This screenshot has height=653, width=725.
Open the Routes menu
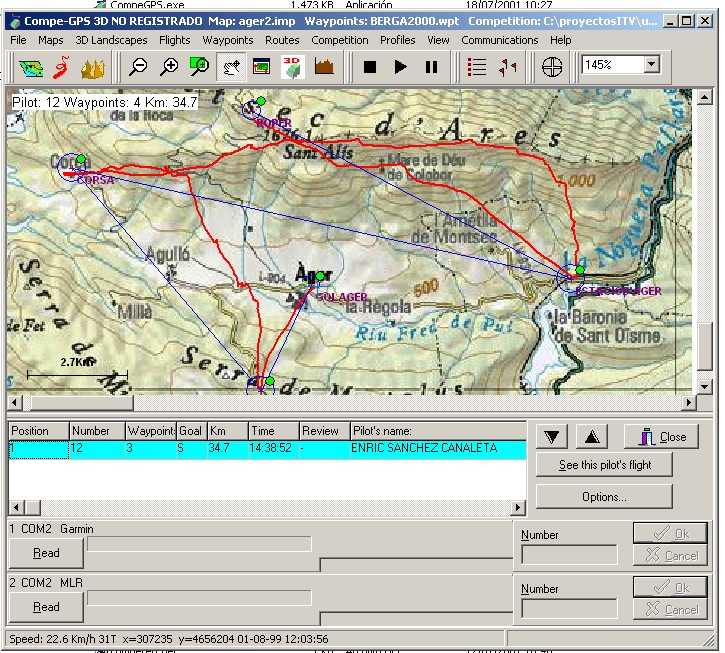point(282,40)
